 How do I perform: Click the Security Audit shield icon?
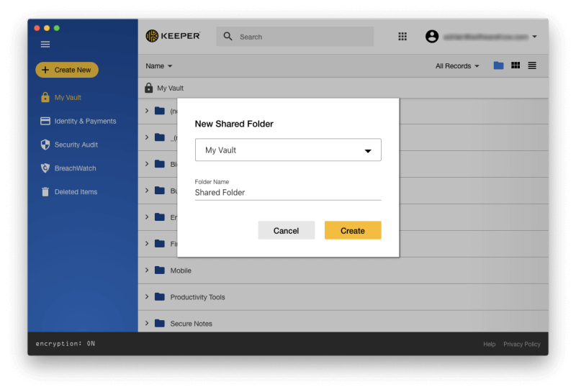[45, 145]
